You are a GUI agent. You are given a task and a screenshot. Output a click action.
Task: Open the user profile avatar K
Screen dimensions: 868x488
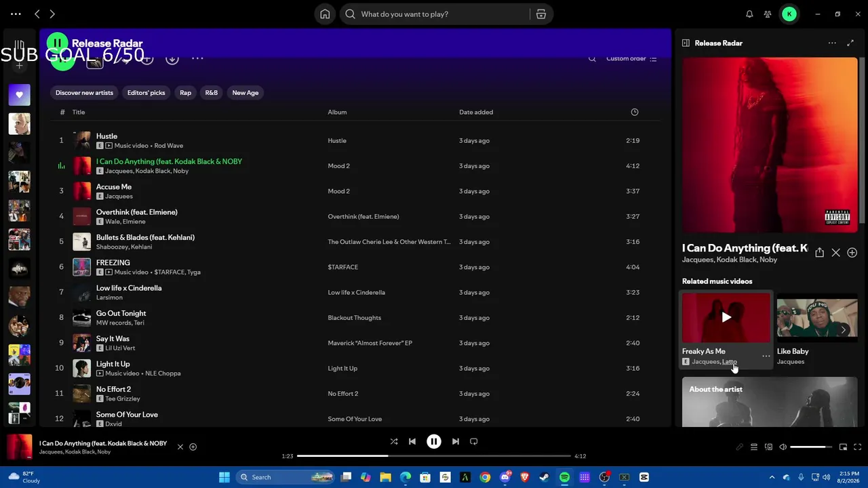click(x=789, y=14)
